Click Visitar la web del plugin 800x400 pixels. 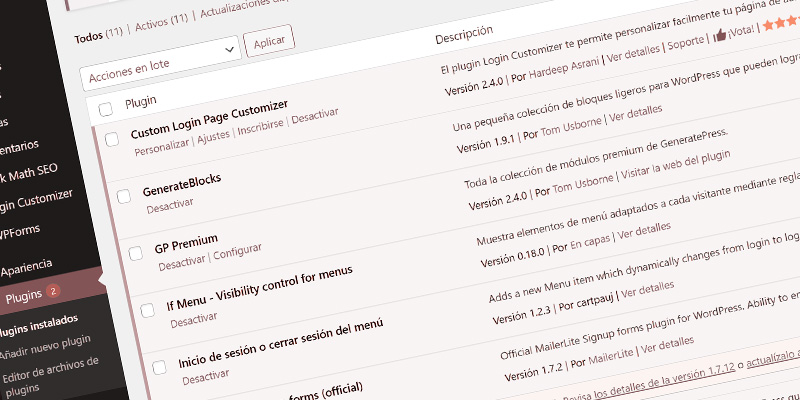click(676, 164)
